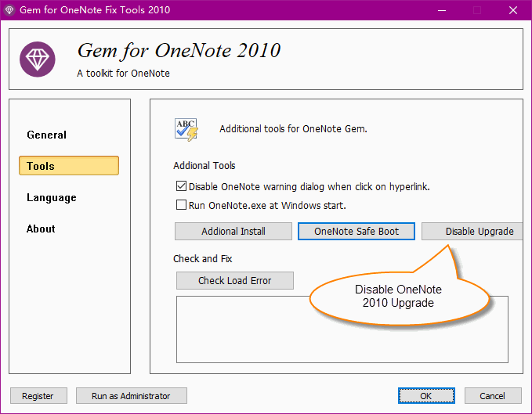Close the Gem Fix Tools window
Viewport: 532px width, 414px height.
(x=513, y=10)
